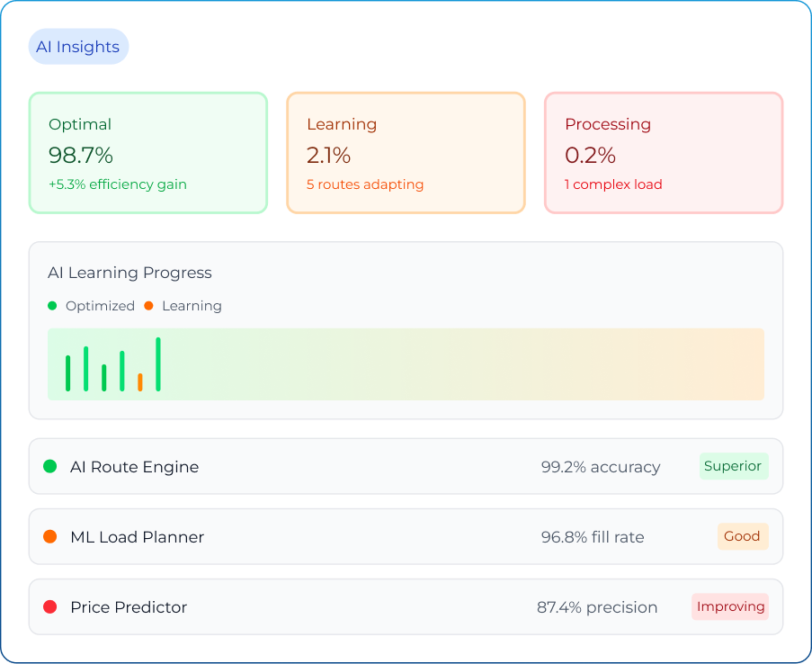Click the green AI Route Engine status dot
Screen dimensions: 812x664
tap(50, 466)
